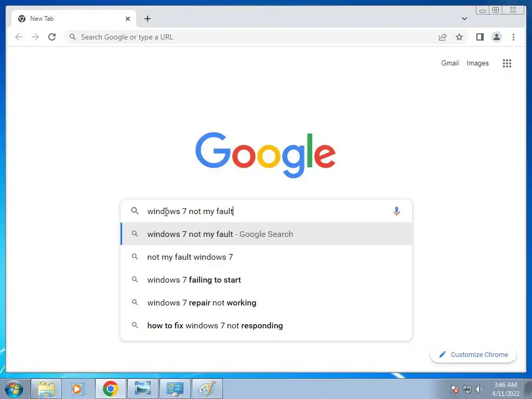
Task: Open the Google apps grid
Action: (507, 63)
